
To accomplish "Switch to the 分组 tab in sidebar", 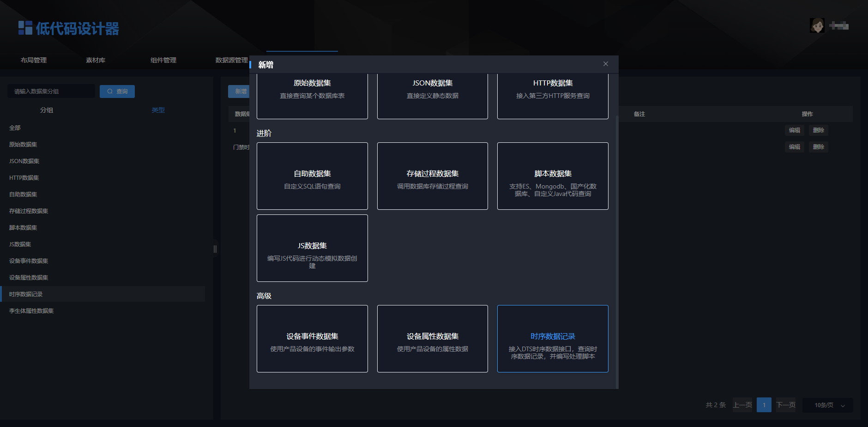I will click(47, 110).
